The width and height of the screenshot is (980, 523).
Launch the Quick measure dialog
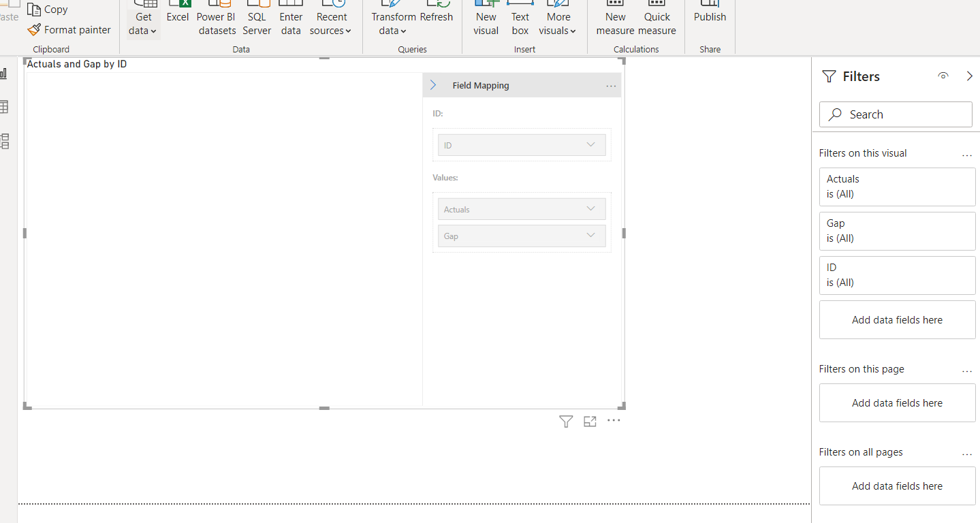pos(657,19)
